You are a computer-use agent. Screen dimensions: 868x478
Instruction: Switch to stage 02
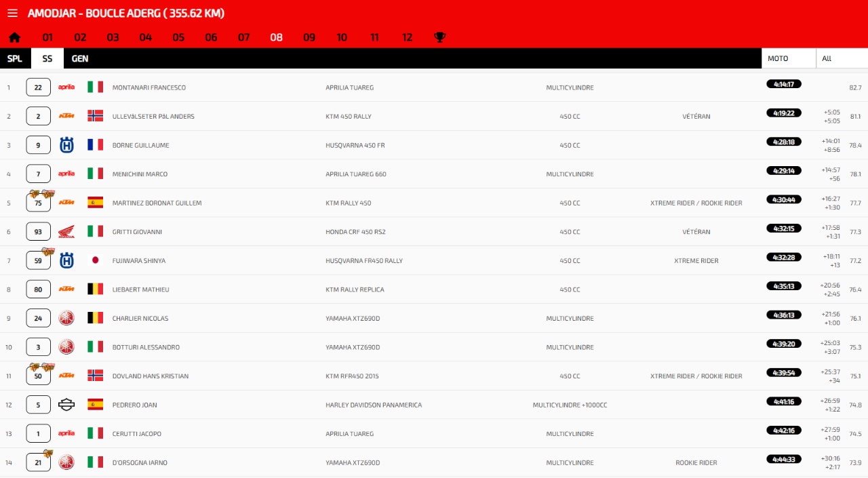tap(80, 37)
